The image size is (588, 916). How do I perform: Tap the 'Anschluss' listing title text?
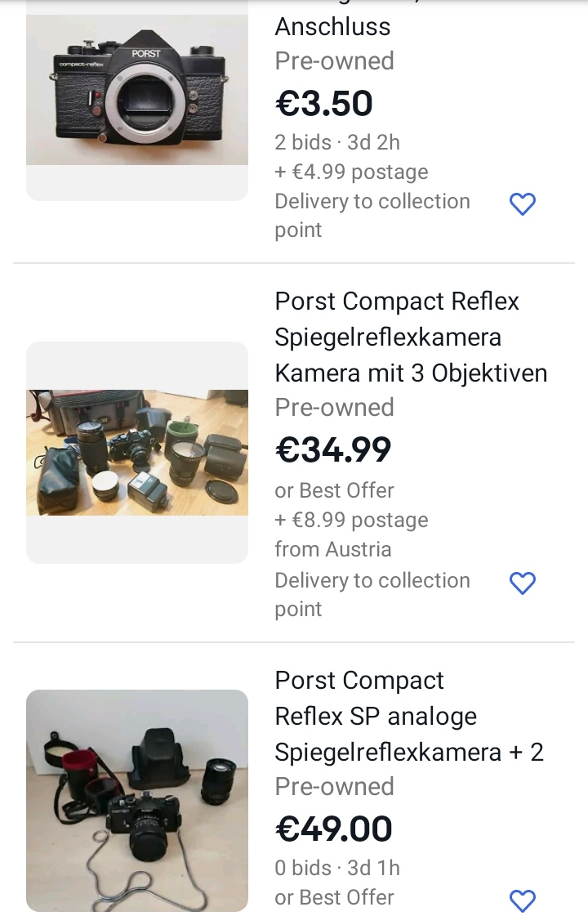[x=332, y=26]
